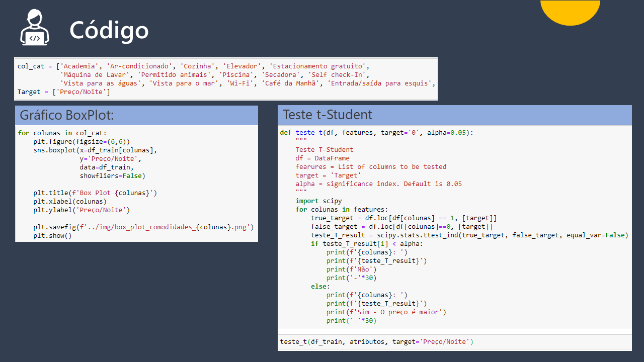Click the plt.ylabel('Preço/Noite') line
This screenshot has height=362, width=644.
(x=82, y=210)
